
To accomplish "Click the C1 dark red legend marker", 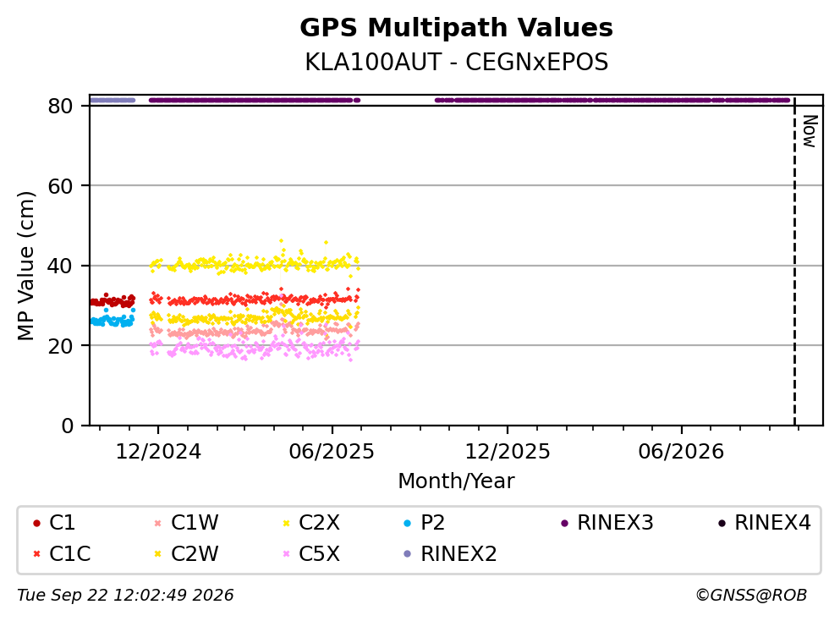I will [36, 523].
